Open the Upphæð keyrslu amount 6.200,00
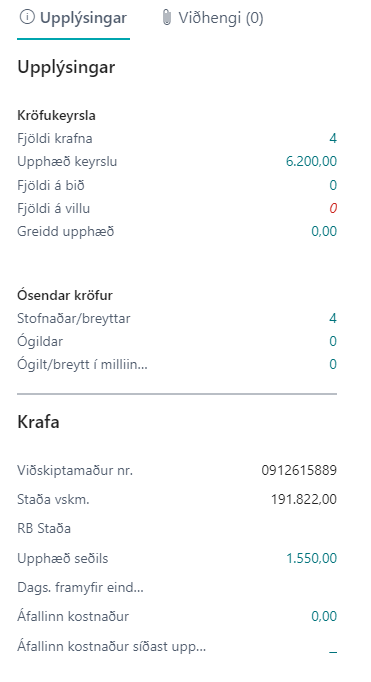This screenshot has height=682, width=371. click(x=311, y=162)
